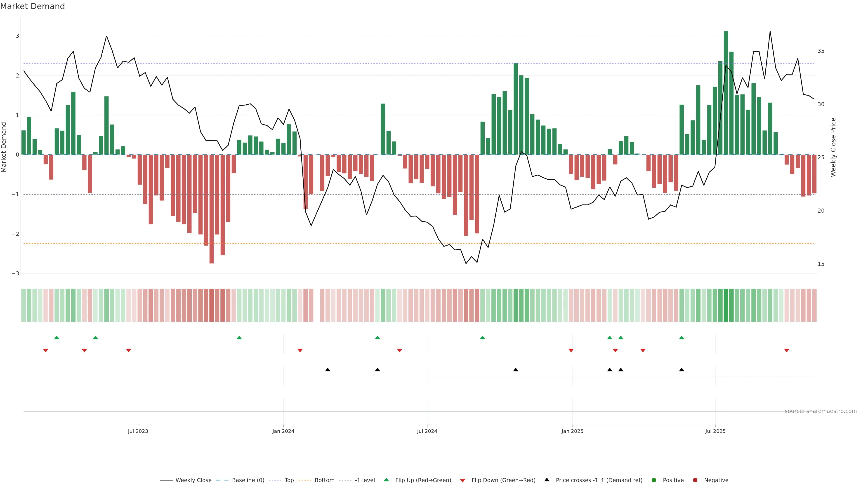Click the green Flip Up triangle legend icon

tap(386, 480)
